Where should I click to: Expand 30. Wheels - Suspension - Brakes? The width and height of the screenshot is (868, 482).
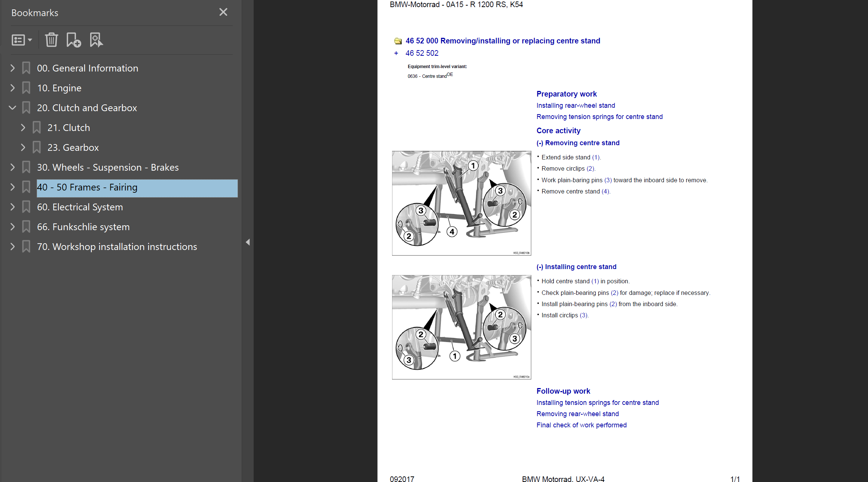(12, 167)
